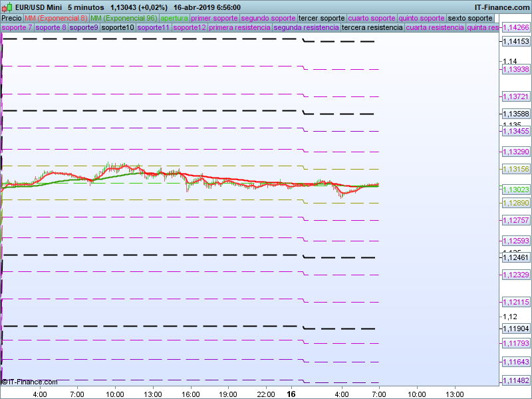Viewport: 532px width, 399px height.
Task: Click the green 1,13023 current price label
Action: coord(515,189)
